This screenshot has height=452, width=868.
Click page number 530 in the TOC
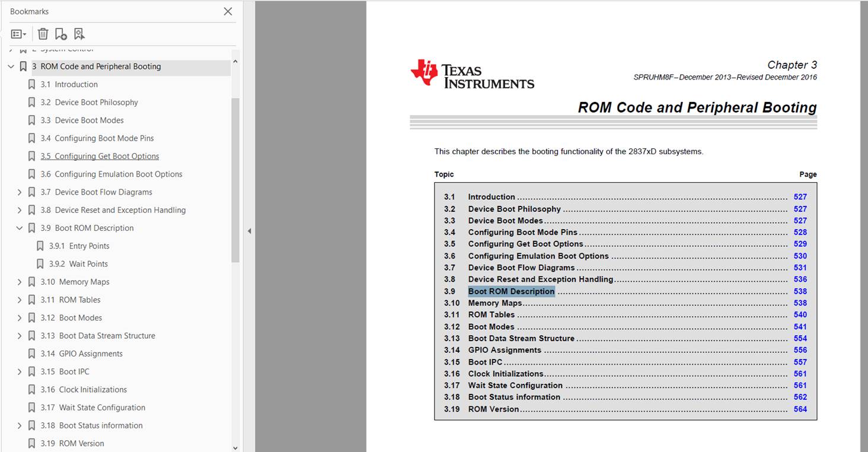pyautogui.click(x=800, y=256)
